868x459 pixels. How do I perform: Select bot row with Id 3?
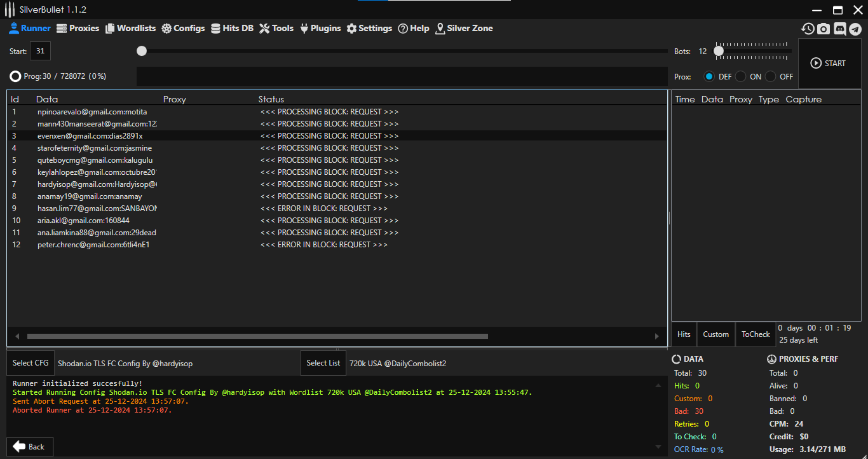pyautogui.click(x=337, y=136)
